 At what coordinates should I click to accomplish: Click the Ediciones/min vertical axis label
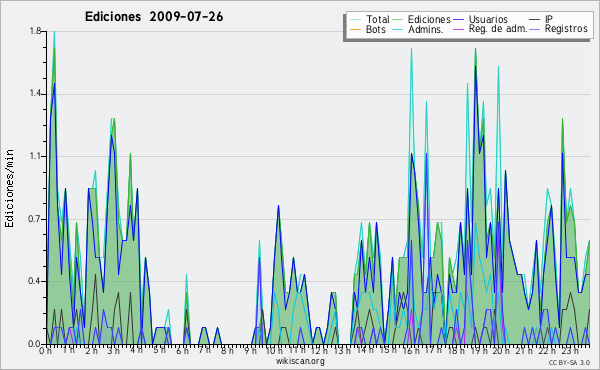pyautogui.click(x=9, y=188)
